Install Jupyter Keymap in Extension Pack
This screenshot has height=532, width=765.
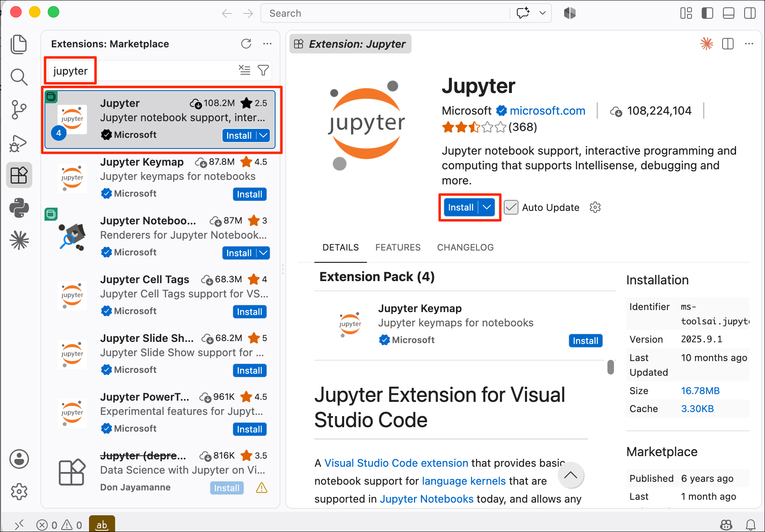pos(585,341)
